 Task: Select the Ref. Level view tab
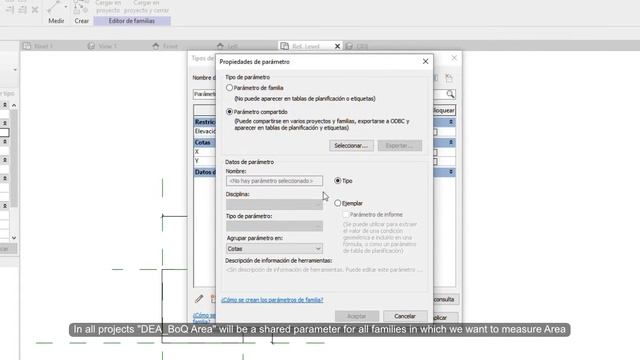point(306,46)
